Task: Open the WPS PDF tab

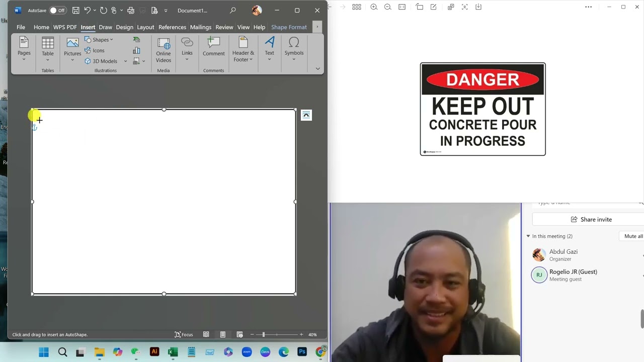Action: tap(65, 27)
